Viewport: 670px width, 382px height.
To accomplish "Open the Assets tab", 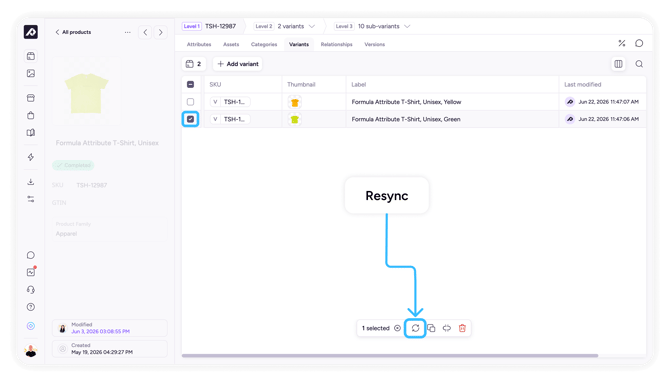I will point(231,44).
